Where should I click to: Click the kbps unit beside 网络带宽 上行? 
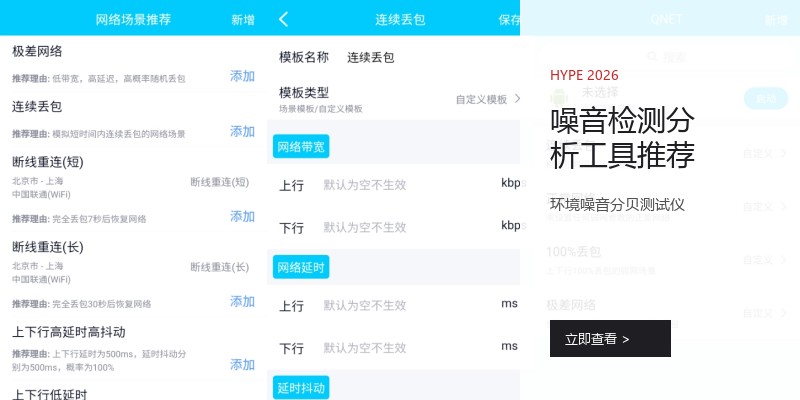[x=511, y=183]
